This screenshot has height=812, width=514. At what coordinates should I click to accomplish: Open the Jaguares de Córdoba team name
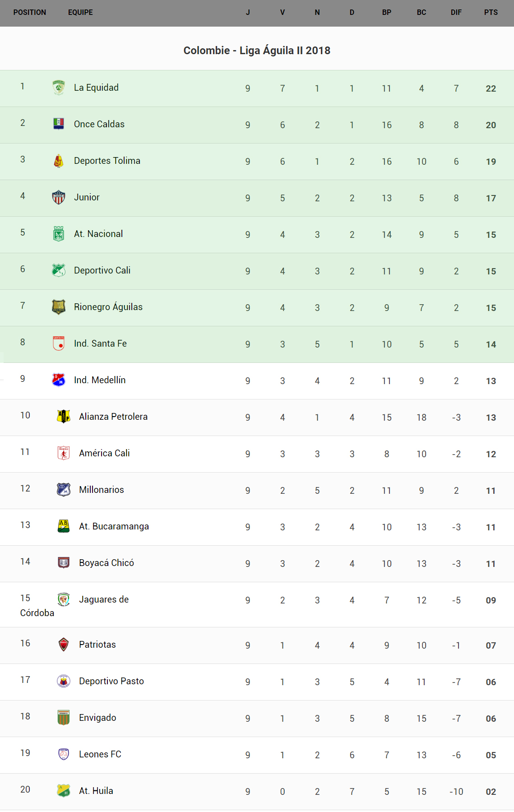click(104, 599)
